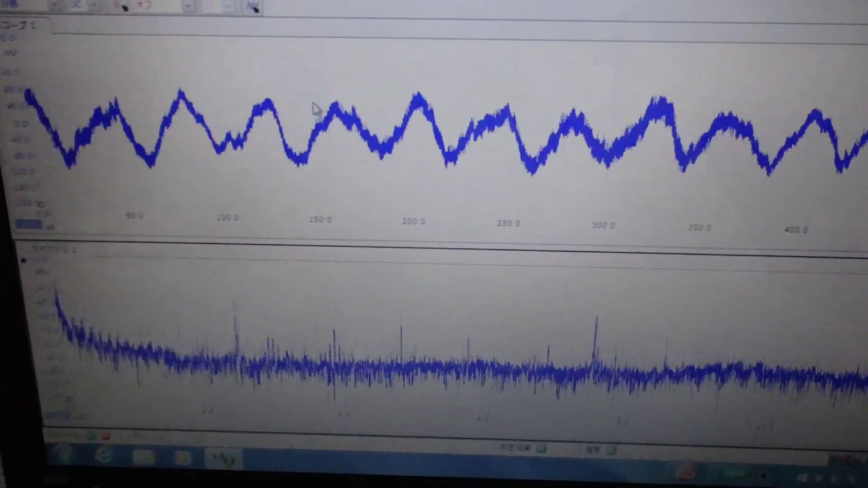
Task: Click the green indicator in the system tray
Action: click(x=733, y=474)
